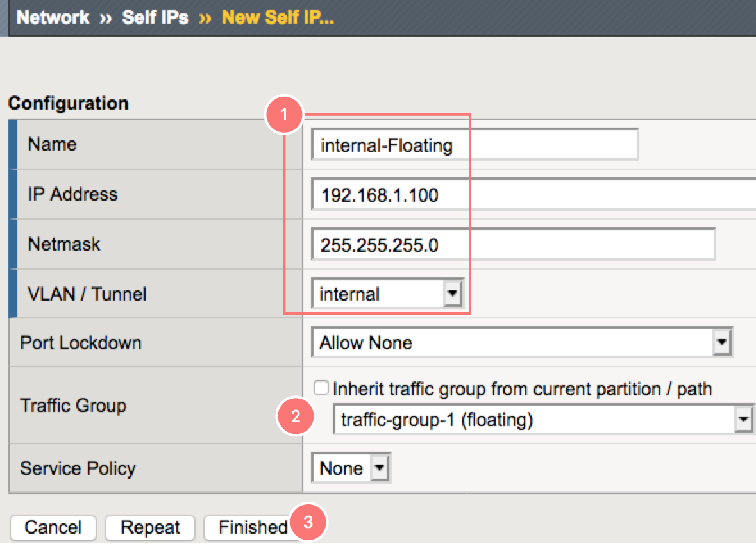Click the Repeat button
Screen dimensions: 756x544
pos(150,527)
